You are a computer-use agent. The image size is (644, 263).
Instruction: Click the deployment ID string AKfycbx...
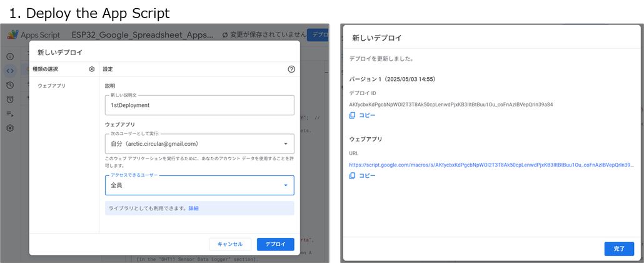[451, 105]
